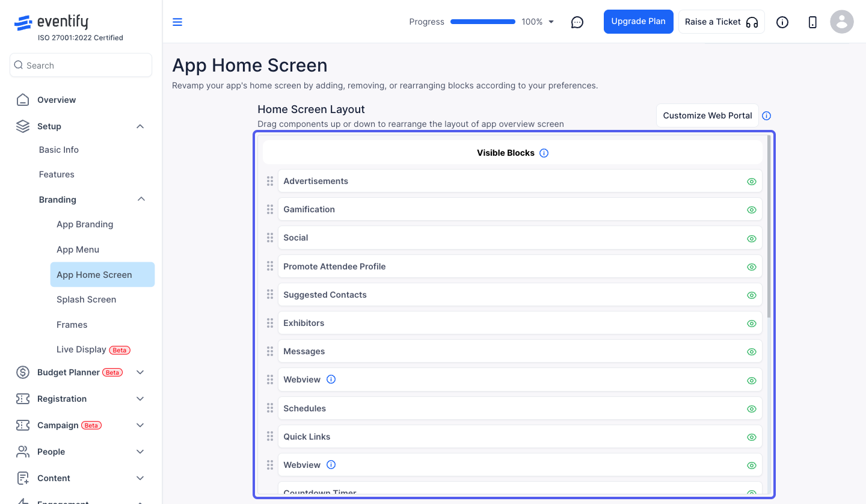Hide the Schedules block via eye icon
The height and width of the screenshot is (504, 866).
point(751,409)
